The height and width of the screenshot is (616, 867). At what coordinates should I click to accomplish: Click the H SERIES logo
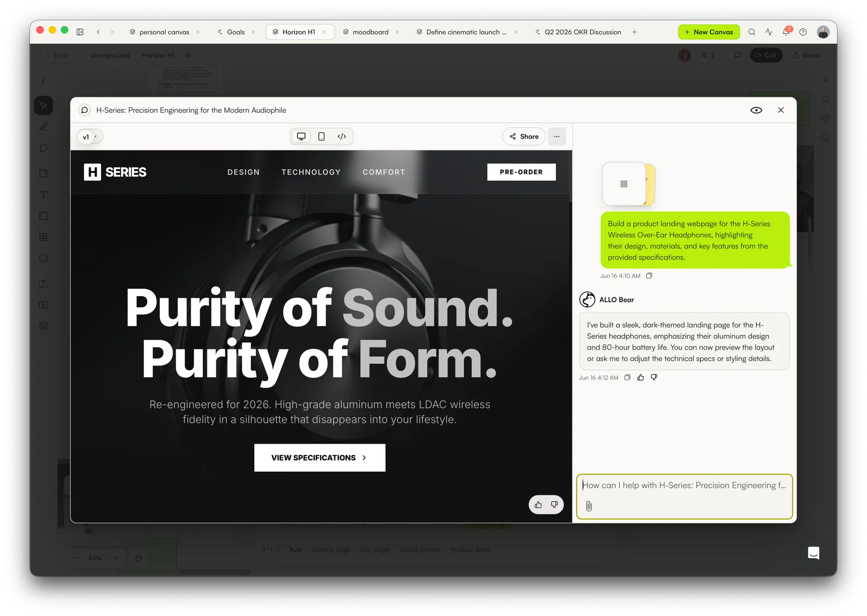point(115,172)
